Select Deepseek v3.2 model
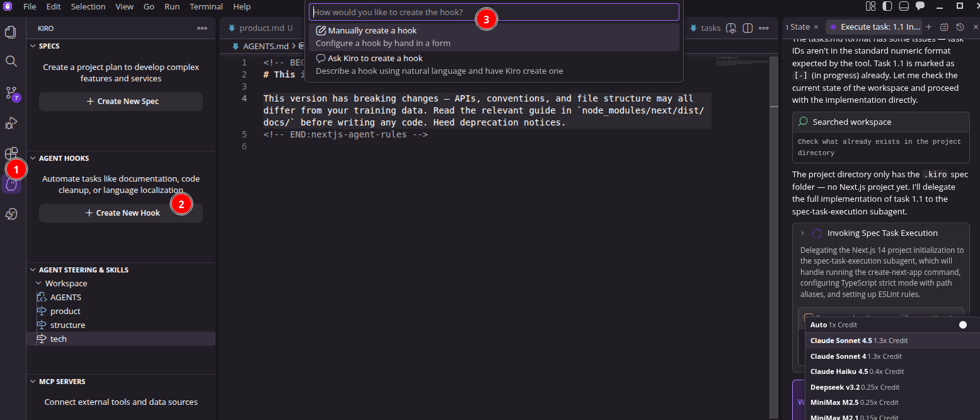This screenshot has width=980, height=420. point(892,387)
